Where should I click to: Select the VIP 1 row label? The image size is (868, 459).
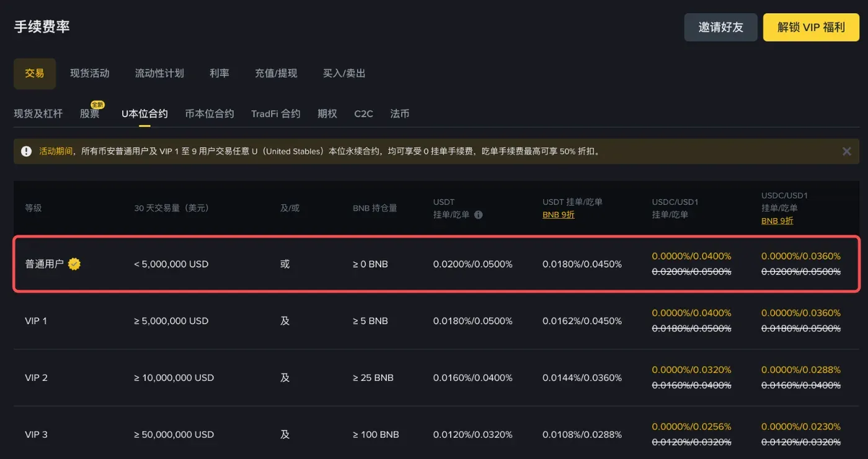(x=36, y=321)
